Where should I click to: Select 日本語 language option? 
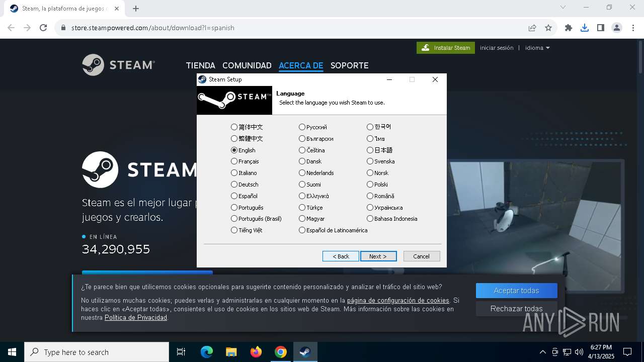[x=380, y=150]
